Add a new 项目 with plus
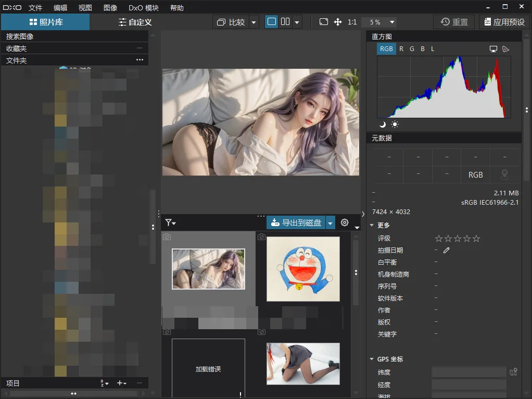Viewport: 532px width, 399px height. pos(121,383)
